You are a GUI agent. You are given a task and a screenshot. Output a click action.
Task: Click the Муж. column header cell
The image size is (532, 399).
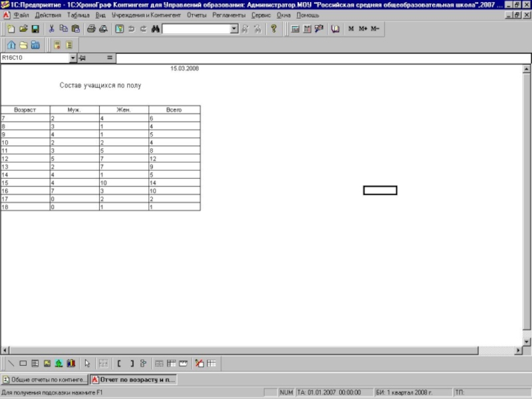pos(74,110)
